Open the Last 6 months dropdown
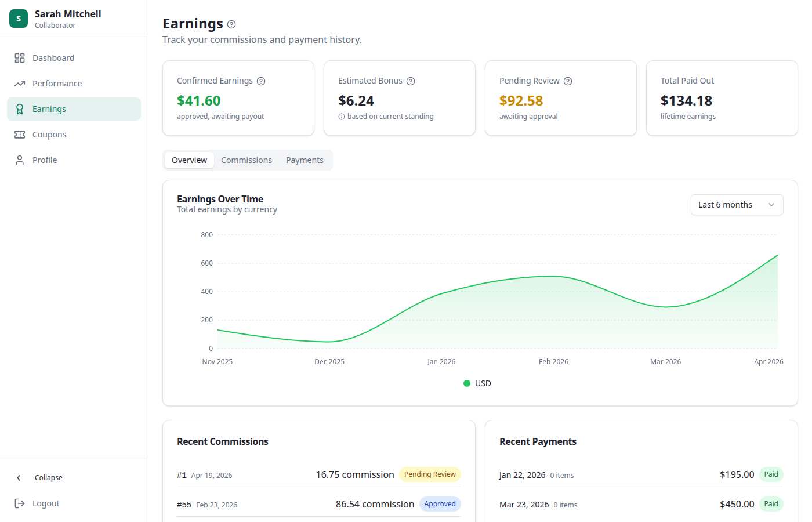 (737, 205)
